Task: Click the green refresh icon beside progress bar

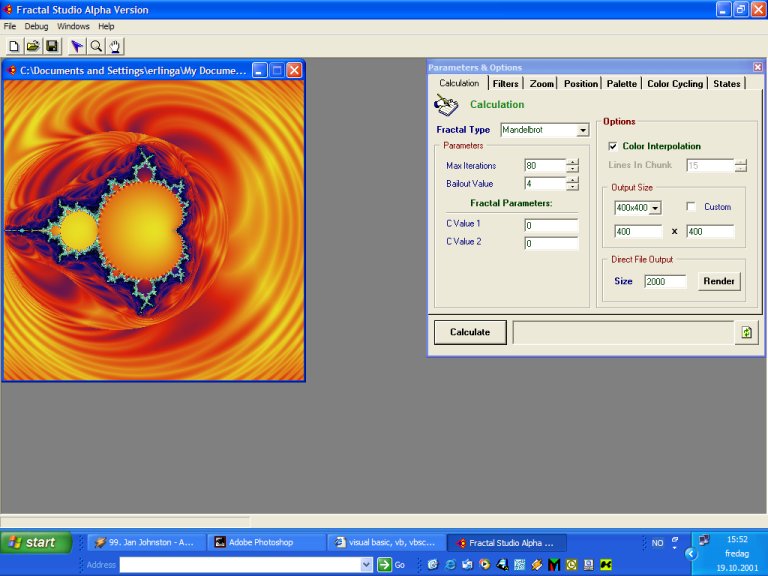Action: (745, 333)
